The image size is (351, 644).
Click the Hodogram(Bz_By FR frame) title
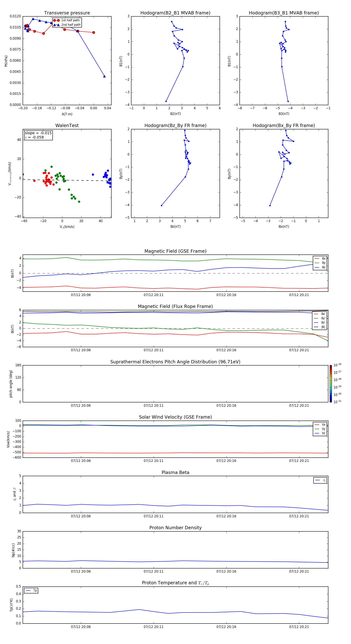(x=175, y=125)
